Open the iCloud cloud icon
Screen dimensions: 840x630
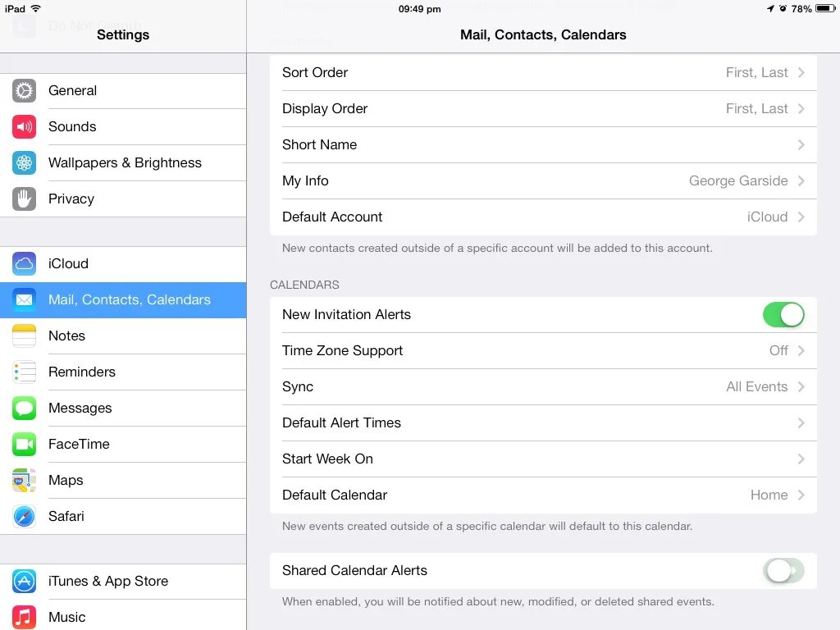24,263
